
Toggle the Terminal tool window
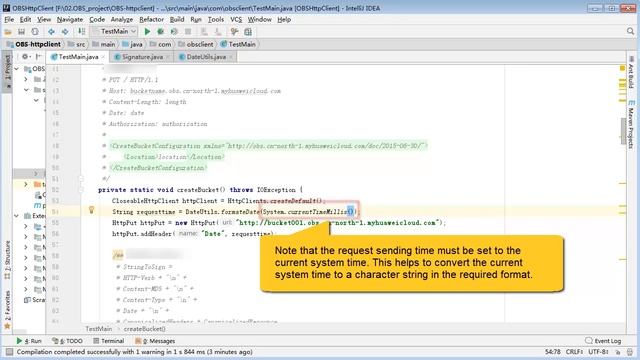point(109,341)
